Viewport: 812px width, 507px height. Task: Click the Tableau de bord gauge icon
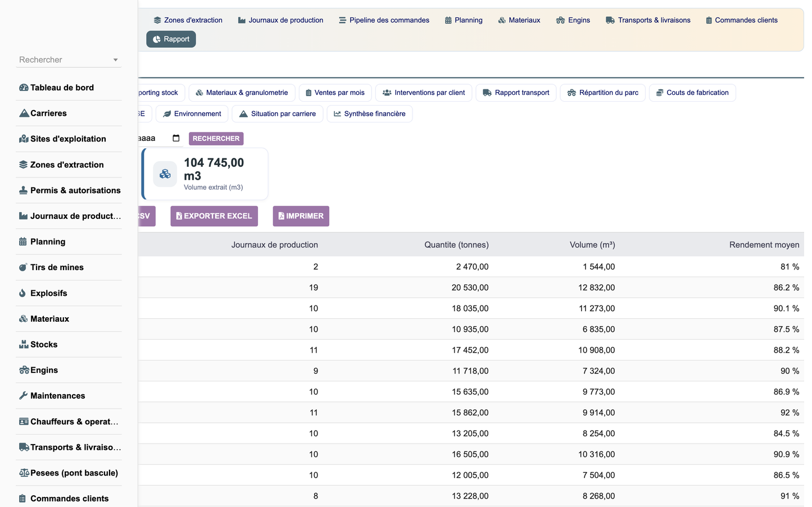point(24,88)
